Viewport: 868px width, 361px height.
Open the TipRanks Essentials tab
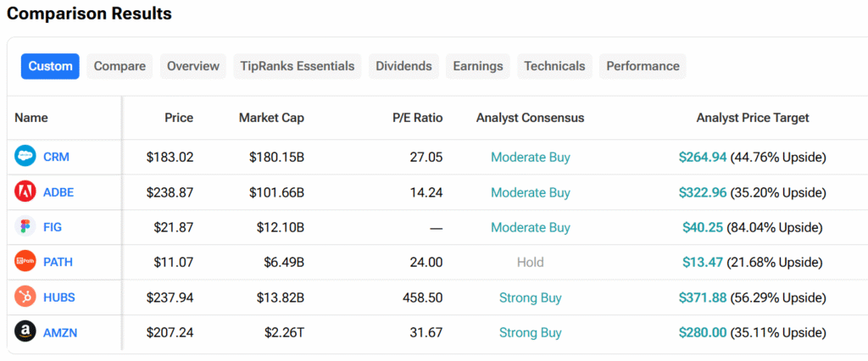tap(297, 66)
